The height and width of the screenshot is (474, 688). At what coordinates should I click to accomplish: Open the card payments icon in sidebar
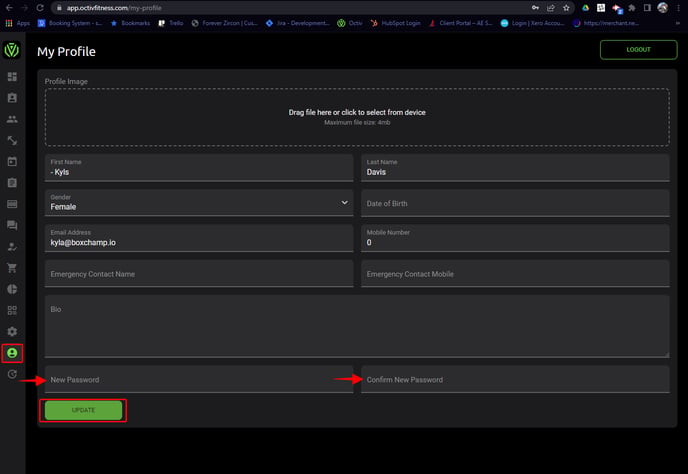tap(12, 204)
